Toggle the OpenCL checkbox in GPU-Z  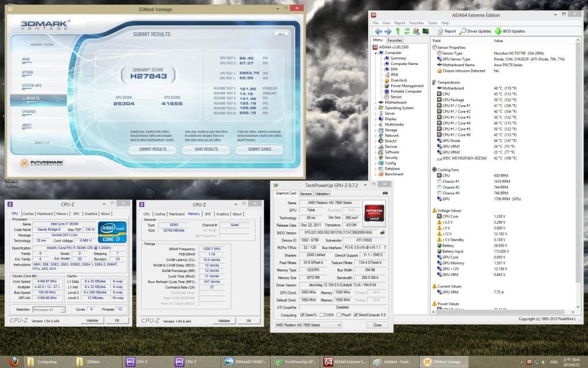pos(302,315)
